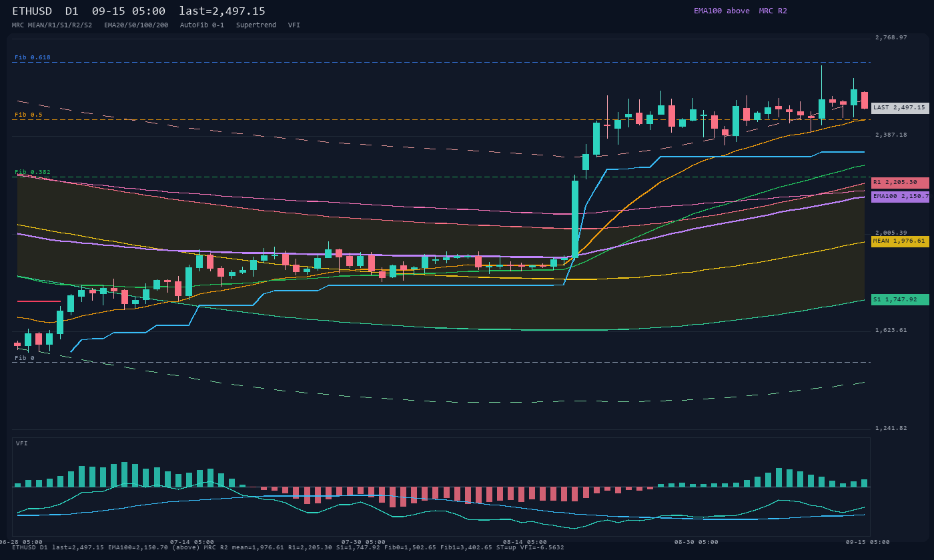Click the R1 2,205.30 price tag

[900, 183]
